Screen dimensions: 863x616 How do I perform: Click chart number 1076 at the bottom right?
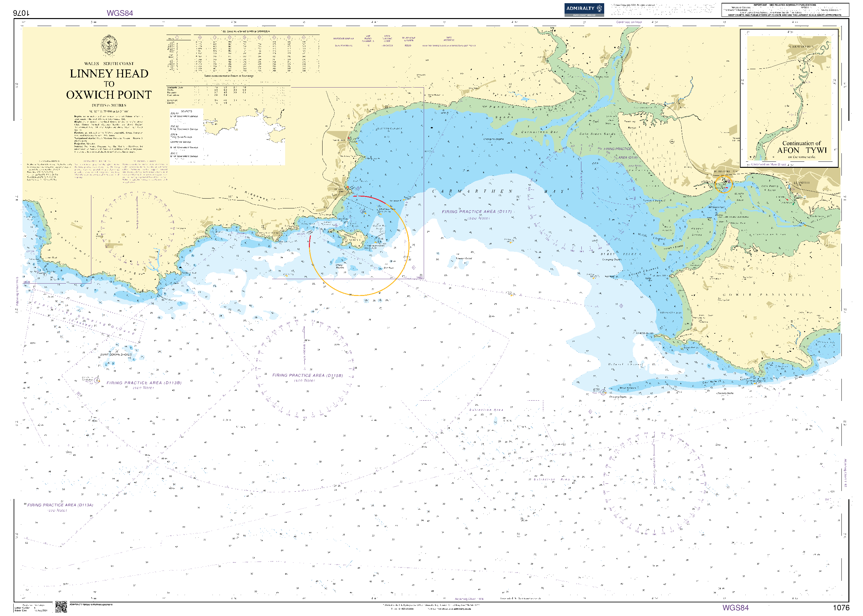[x=841, y=608]
